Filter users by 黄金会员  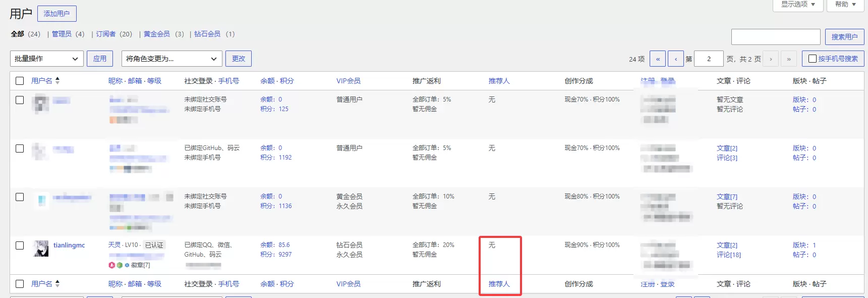(157, 34)
